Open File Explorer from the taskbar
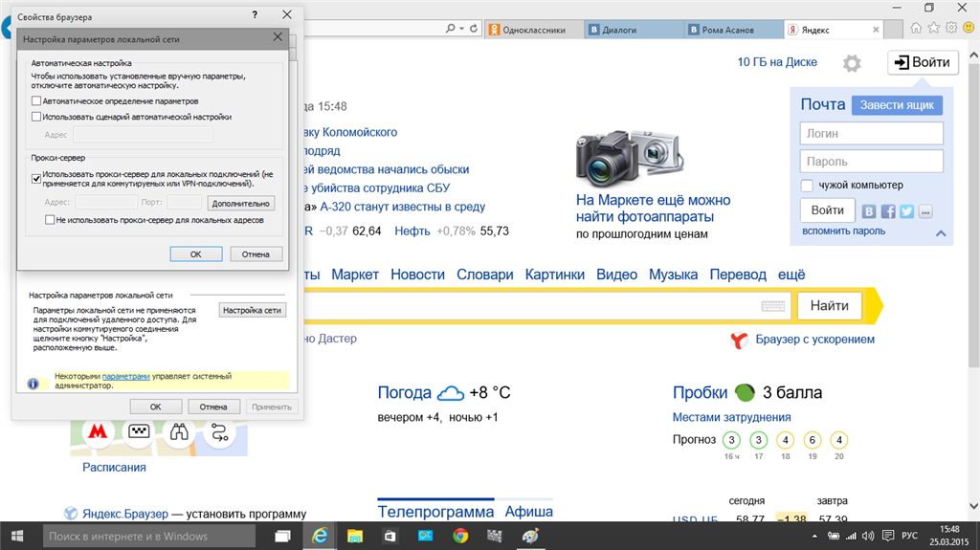This screenshot has width=980, height=550. 355,536
